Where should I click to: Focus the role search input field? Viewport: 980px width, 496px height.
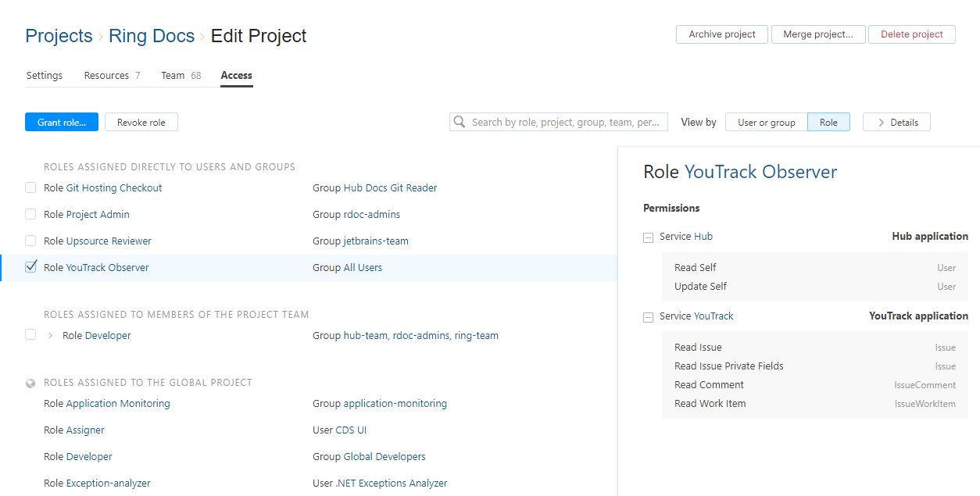click(x=567, y=122)
